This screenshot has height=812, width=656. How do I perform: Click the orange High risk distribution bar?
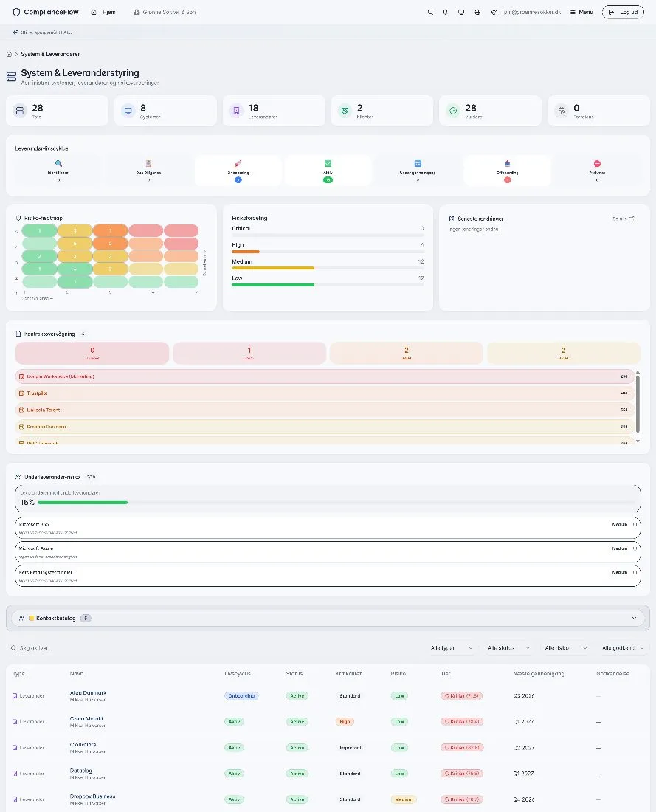point(246,252)
